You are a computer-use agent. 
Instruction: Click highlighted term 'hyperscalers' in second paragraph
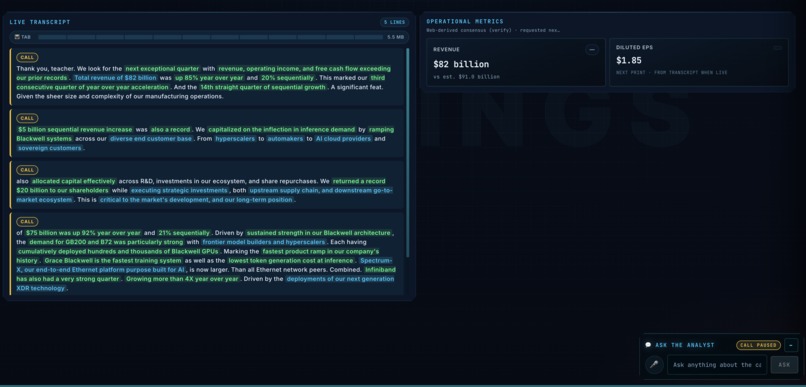click(235, 139)
